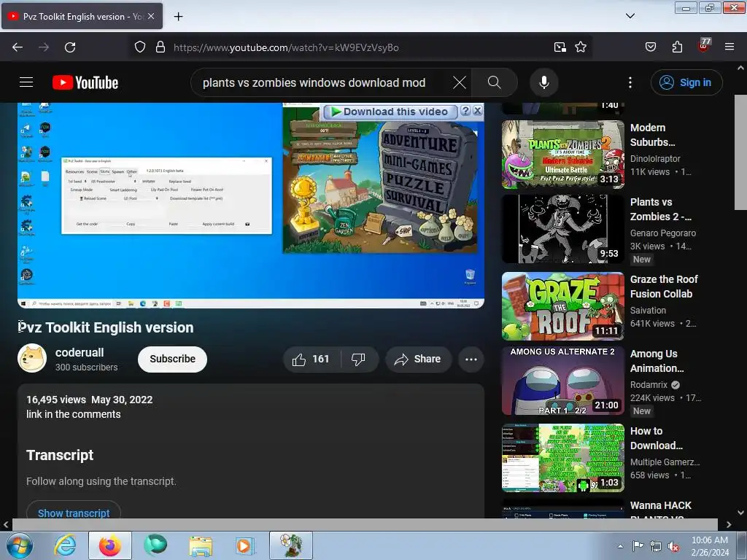Expand the list all tabs chevron

pyautogui.click(x=630, y=16)
